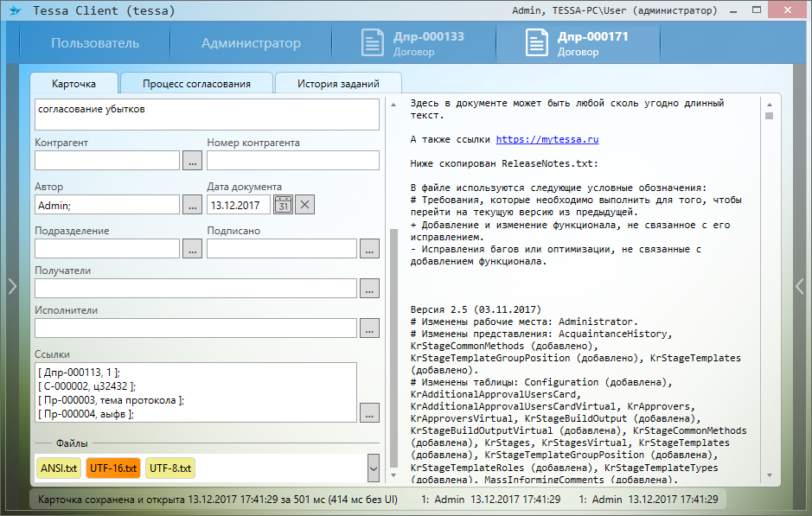Focus the Подписано input field
The width and height of the screenshot is (812, 516).
point(282,248)
